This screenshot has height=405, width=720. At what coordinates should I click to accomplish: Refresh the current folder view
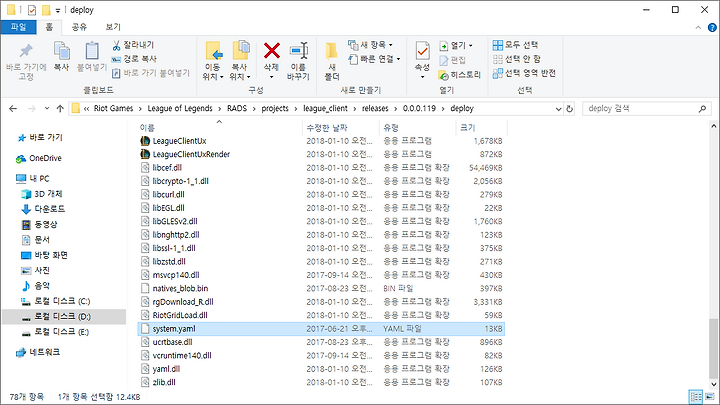tap(569, 109)
